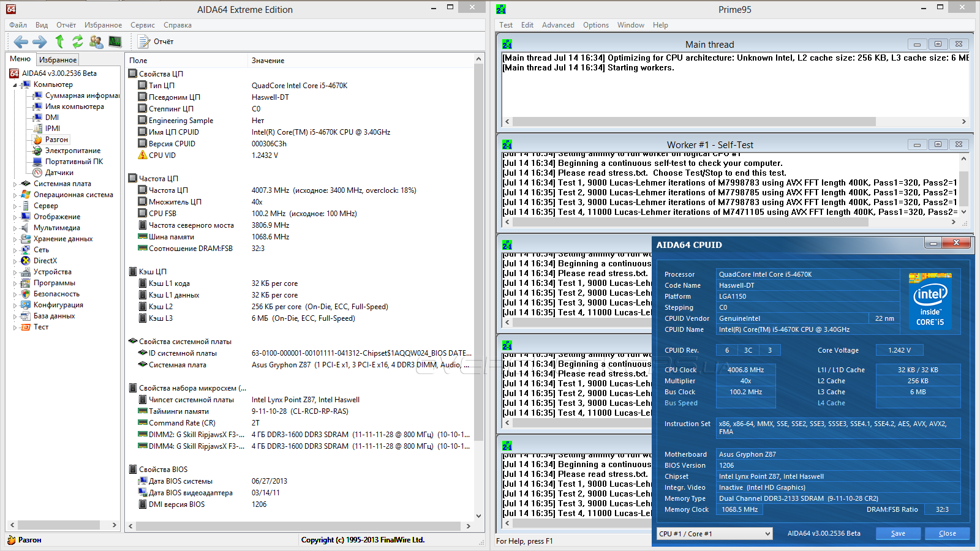Click the Save button in CPUID dialog
The height and width of the screenshot is (551, 980).
[898, 533]
